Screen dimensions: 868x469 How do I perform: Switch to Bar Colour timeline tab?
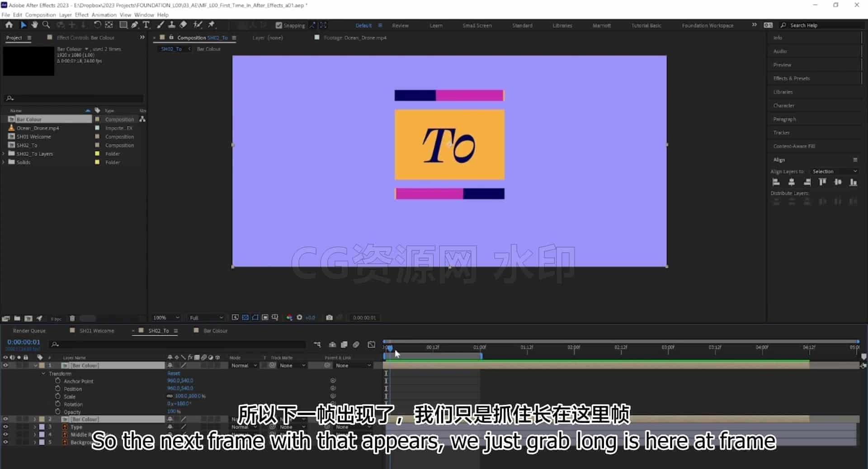pos(215,331)
